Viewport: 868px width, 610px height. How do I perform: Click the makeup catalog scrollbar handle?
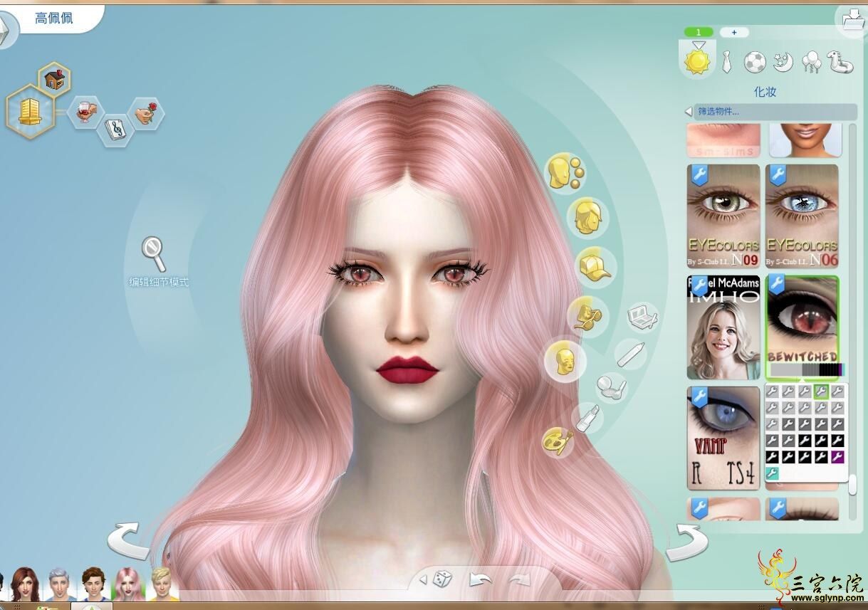point(852,486)
